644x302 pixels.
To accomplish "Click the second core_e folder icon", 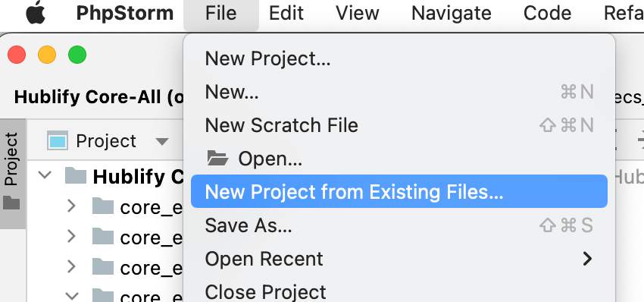I will click(103, 237).
